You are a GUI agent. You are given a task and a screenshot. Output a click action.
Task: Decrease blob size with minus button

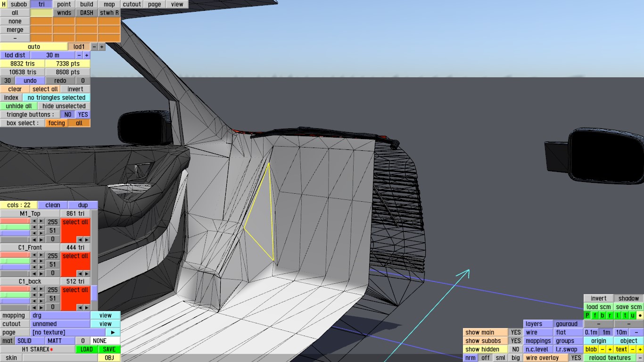[x=603, y=349]
